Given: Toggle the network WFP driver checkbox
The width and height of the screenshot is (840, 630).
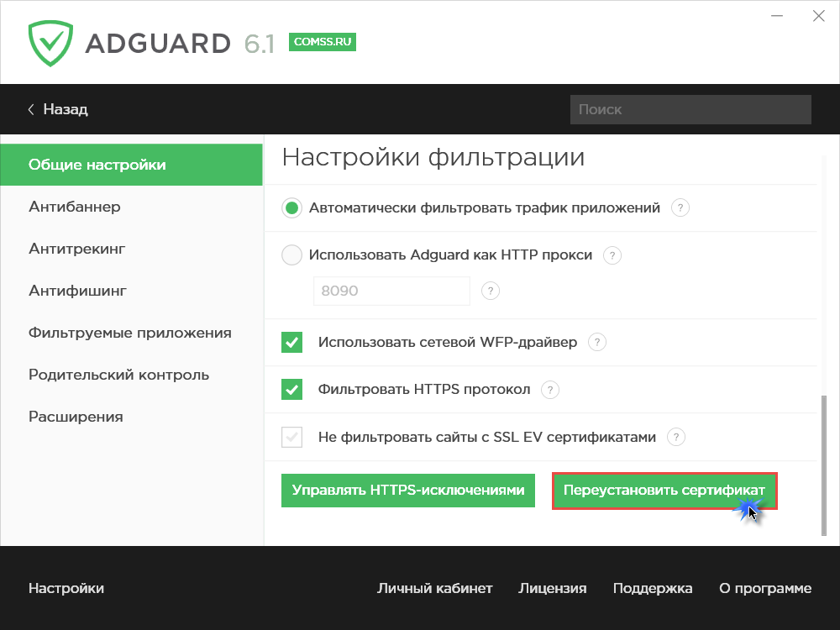Looking at the screenshot, I should [x=291, y=342].
